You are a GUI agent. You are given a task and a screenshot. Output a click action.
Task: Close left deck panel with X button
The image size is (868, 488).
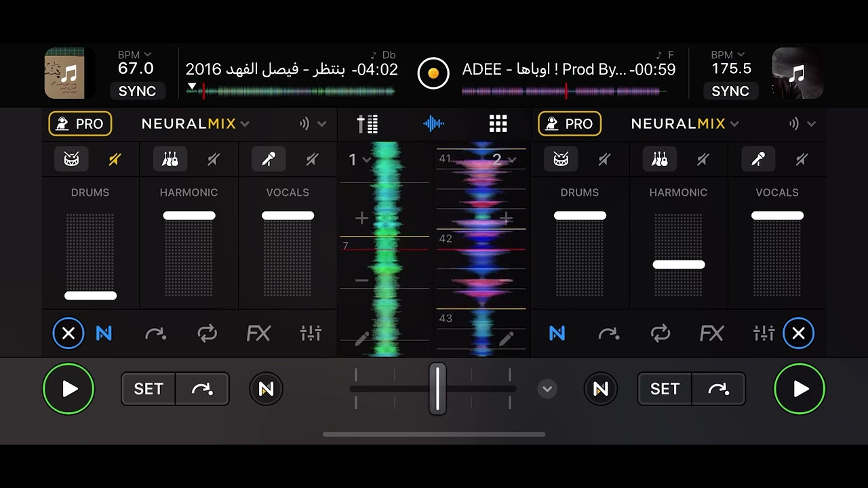click(x=68, y=333)
